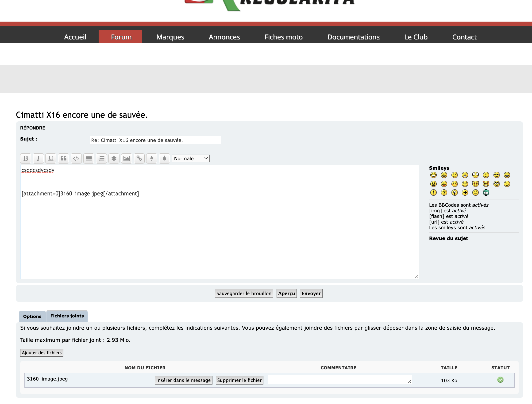Insert a bulleted list from the toolbar
Image resolution: width=532 pixels, height=404 pixels.
point(89,158)
